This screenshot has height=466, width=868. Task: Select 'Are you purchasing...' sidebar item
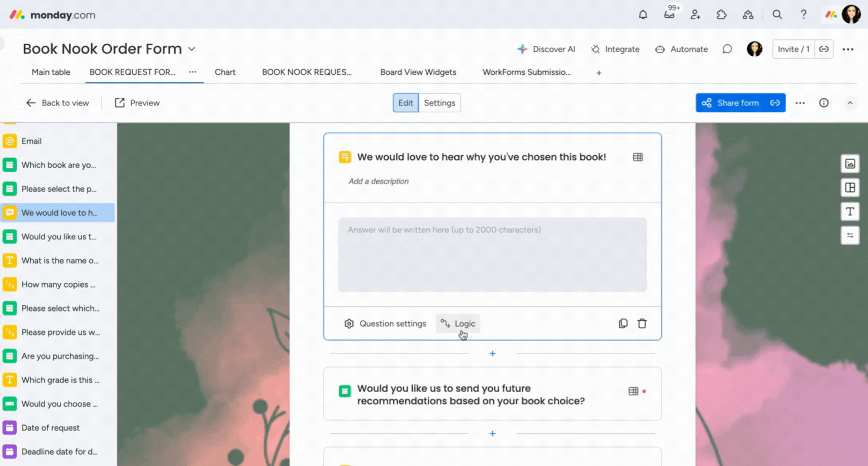coord(57,356)
